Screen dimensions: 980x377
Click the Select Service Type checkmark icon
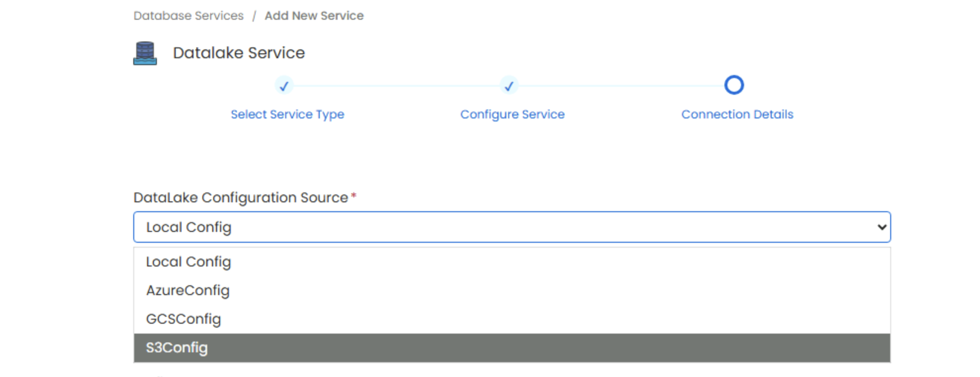pyautogui.click(x=284, y=86)
